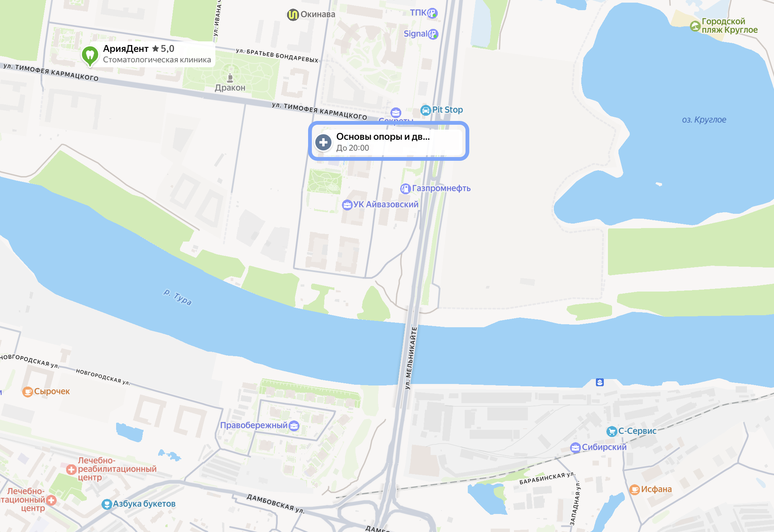Select the river pier icon on Тура
Screen dimensions: 774x532
pos(600,382)
